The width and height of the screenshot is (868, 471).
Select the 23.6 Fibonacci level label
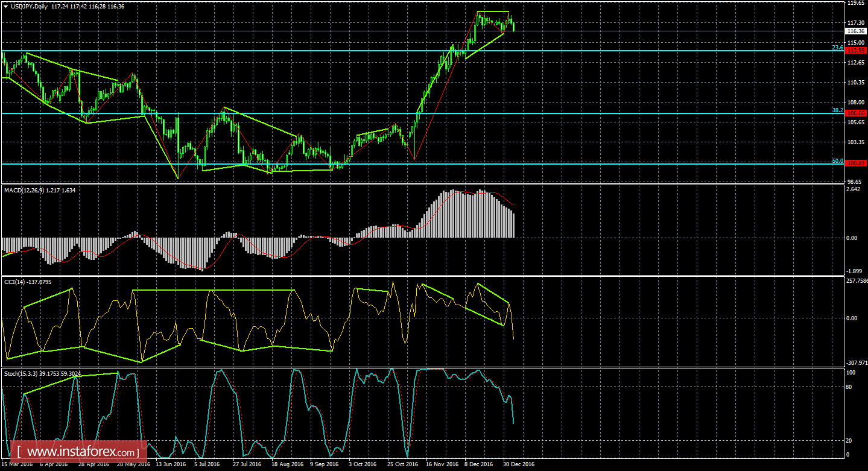(x=837, y=47)
